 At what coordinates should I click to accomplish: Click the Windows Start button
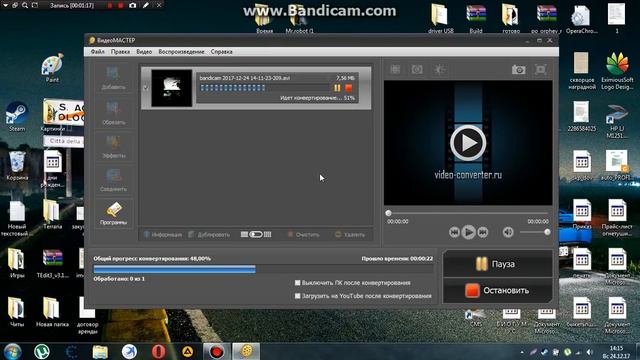tap(12, 351)
